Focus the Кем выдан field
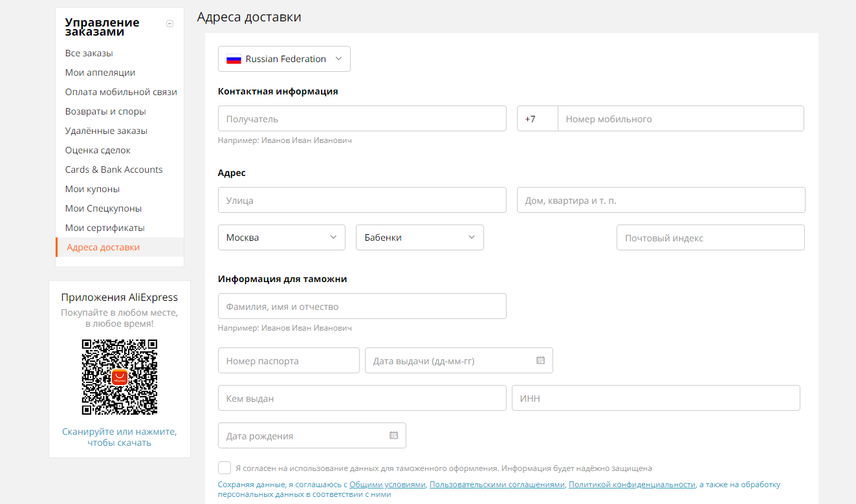 click(x=362, y=398)
